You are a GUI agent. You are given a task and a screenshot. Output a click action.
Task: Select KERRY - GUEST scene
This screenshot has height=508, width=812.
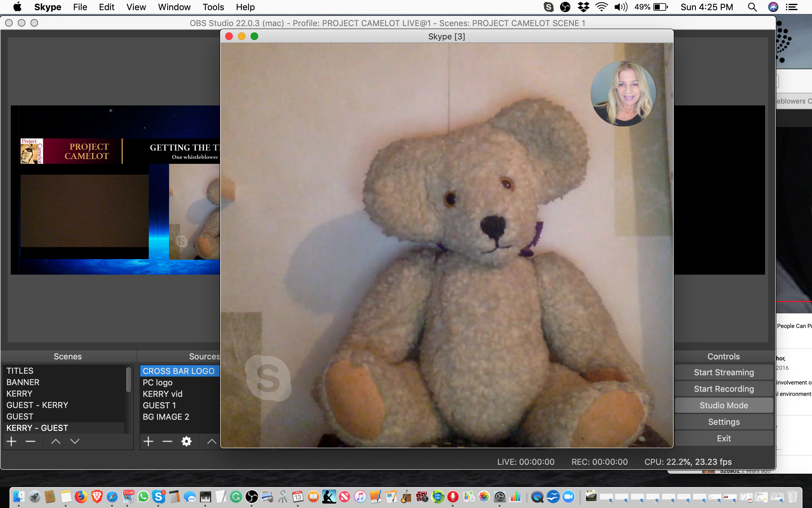64,428
